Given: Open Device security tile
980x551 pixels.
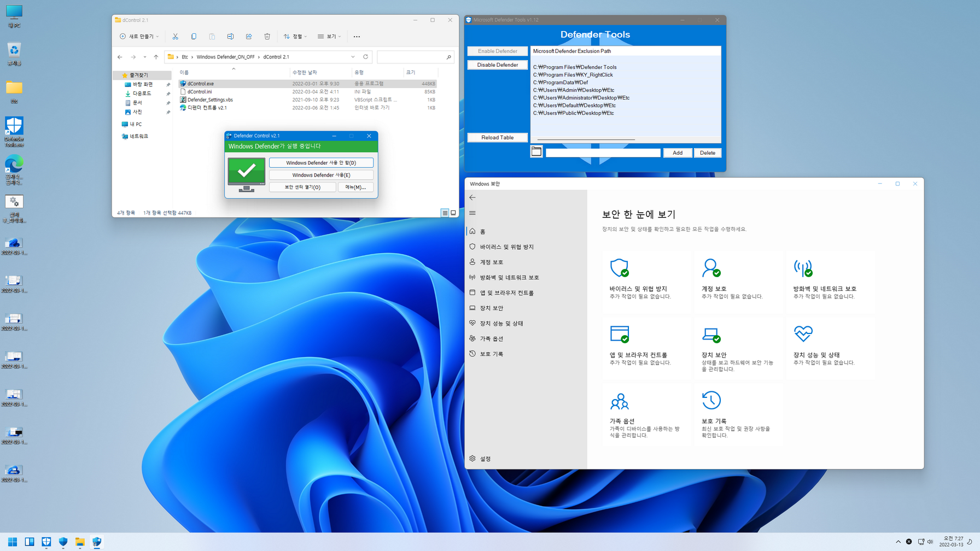Looking at the screenshot, I should [738, 348].
